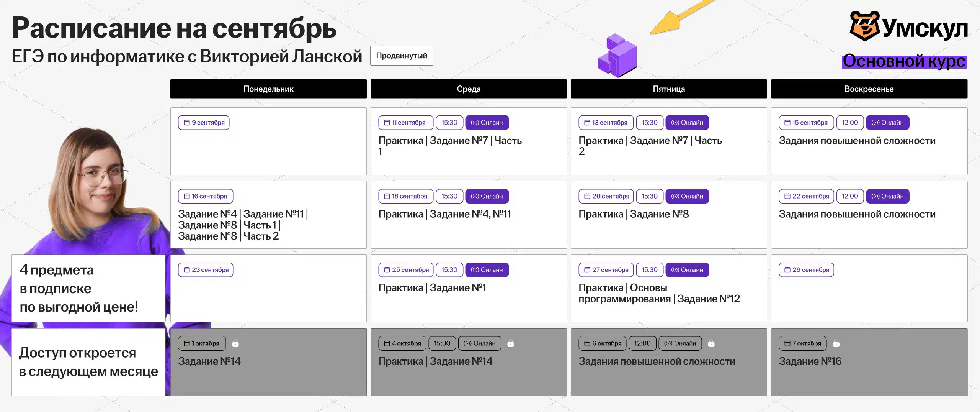Select the Пятница column header
980x412 pixels.
(668, 89)
